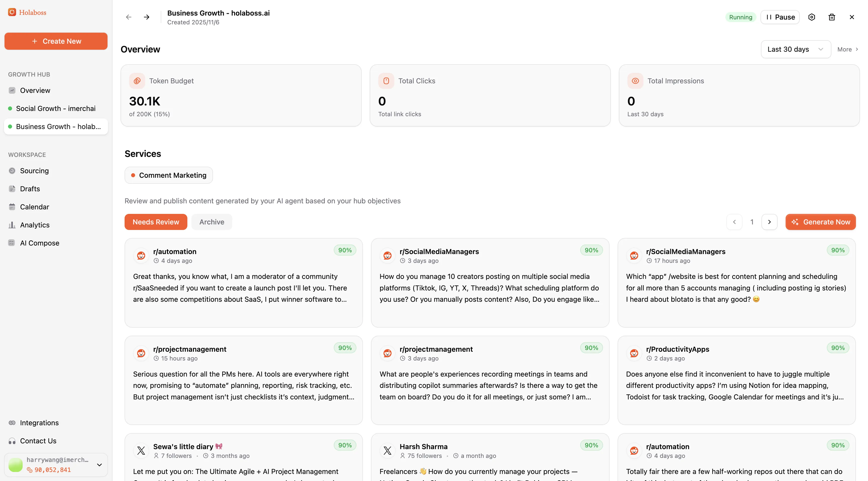Image resolution: width=868 pixels, height=481 pixels.
Task: Go back with the left arrow icon
Action: pyautogui.click(x=128, y=17)
